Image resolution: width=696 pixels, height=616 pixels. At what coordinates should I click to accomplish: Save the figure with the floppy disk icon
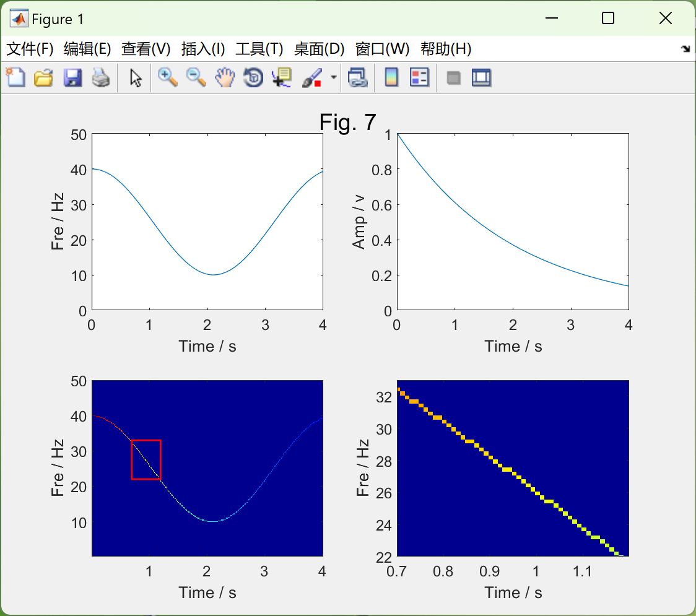[72, 77]
